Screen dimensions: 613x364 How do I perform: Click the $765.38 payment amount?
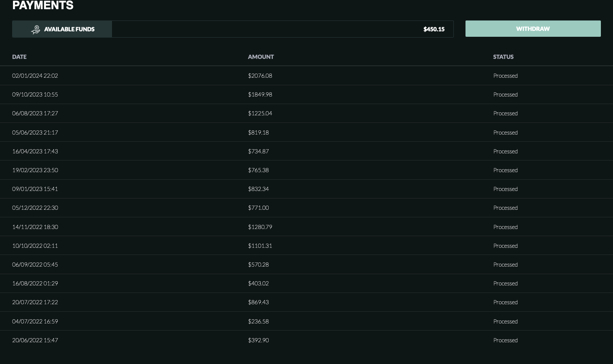[258, 170]
